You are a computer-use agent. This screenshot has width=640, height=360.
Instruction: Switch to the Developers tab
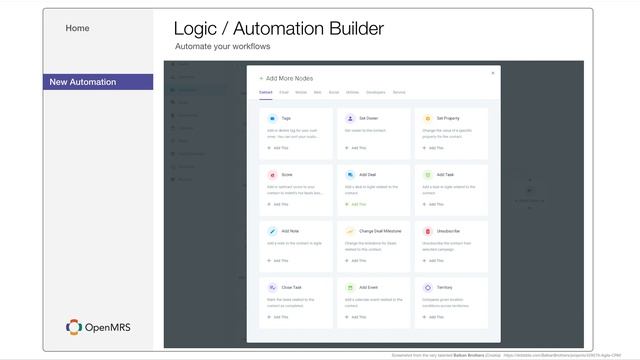pos(376,92)
